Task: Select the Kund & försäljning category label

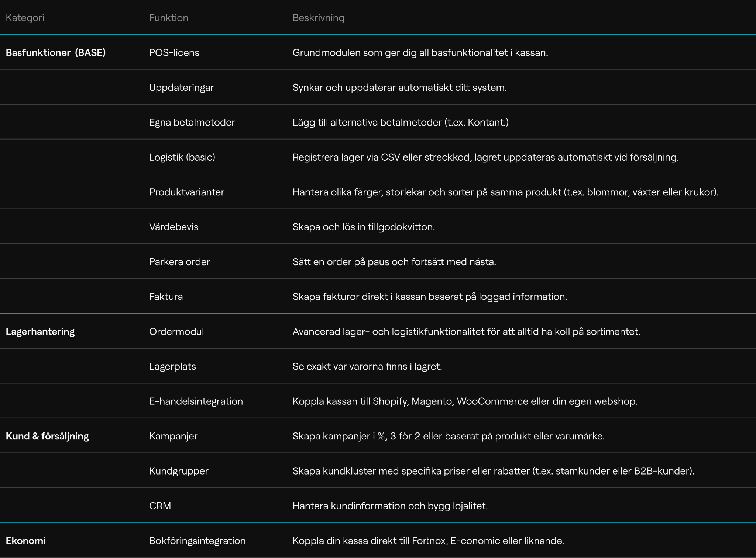Action: coord(47,436)
